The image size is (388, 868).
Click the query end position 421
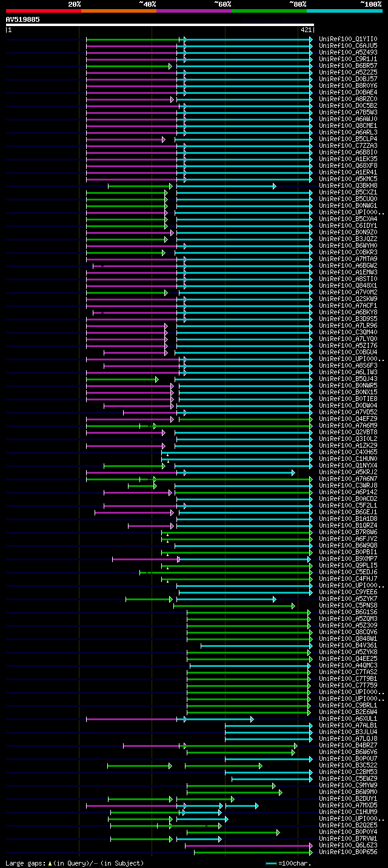click(x=306, y=30)
